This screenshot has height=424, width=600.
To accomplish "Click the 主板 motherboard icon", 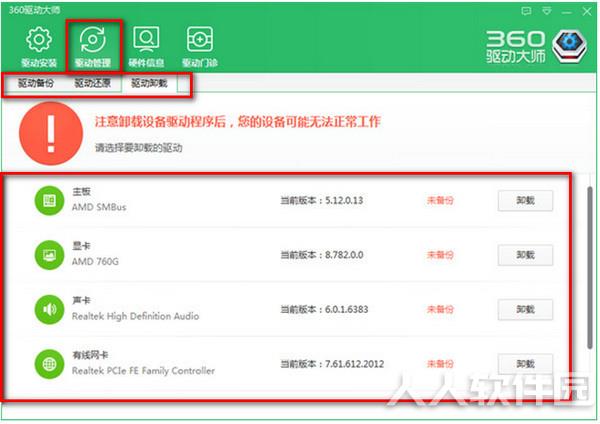I will (49, 201).
